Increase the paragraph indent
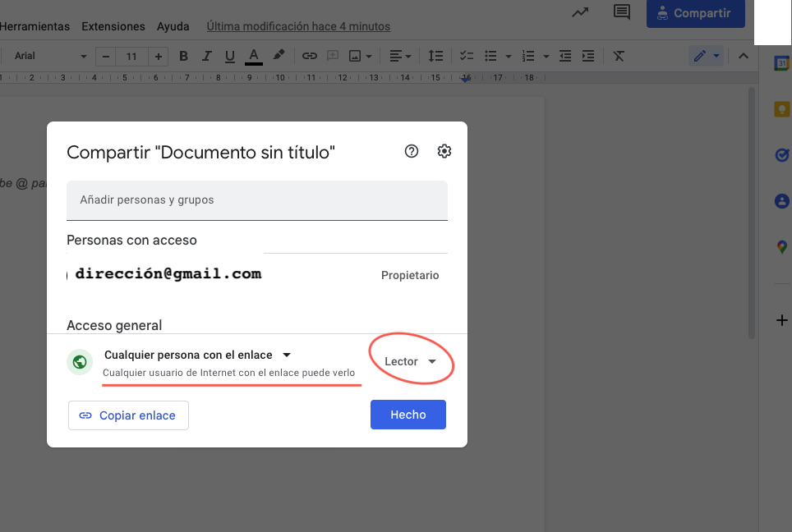 (x=588, y=56)
